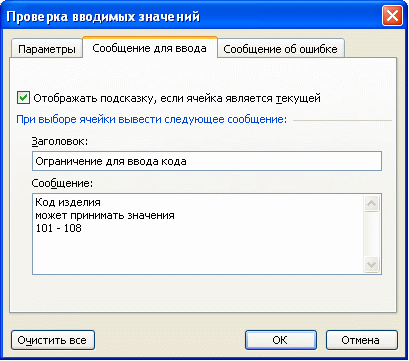Click the empty area of Сообщение text box

[197, 253]
